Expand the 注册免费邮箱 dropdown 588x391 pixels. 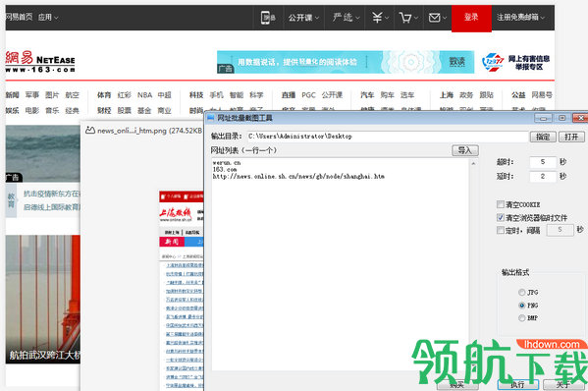click(520, 18)
